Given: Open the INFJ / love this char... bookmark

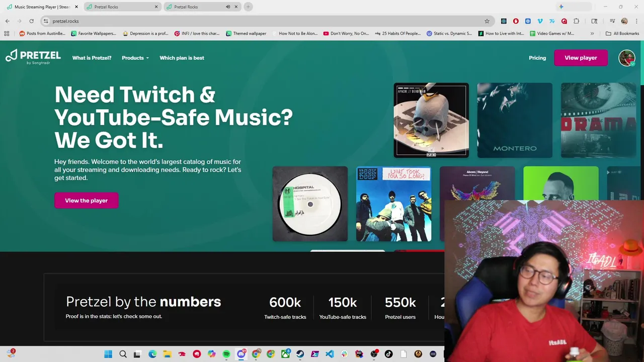Looking at the screenshot, I should pyautogui.click(x=197, y=34).
